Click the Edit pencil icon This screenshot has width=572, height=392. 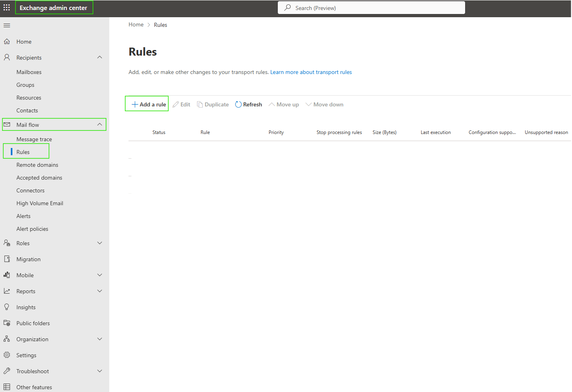click(176, 104)
